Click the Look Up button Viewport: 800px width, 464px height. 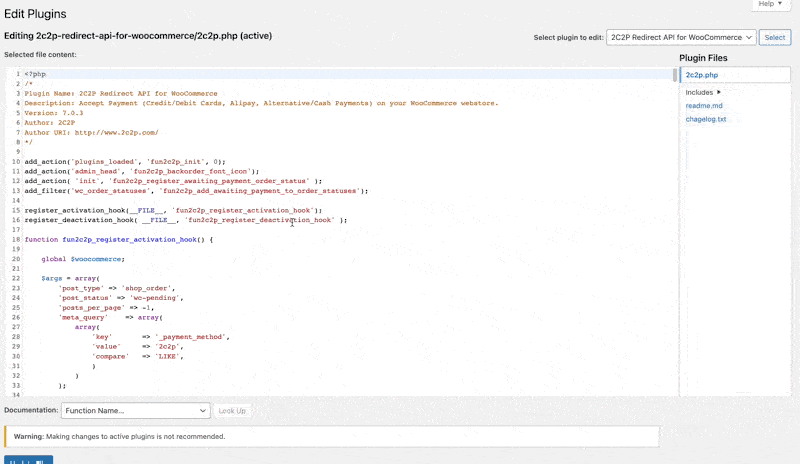tap(232, 410)
